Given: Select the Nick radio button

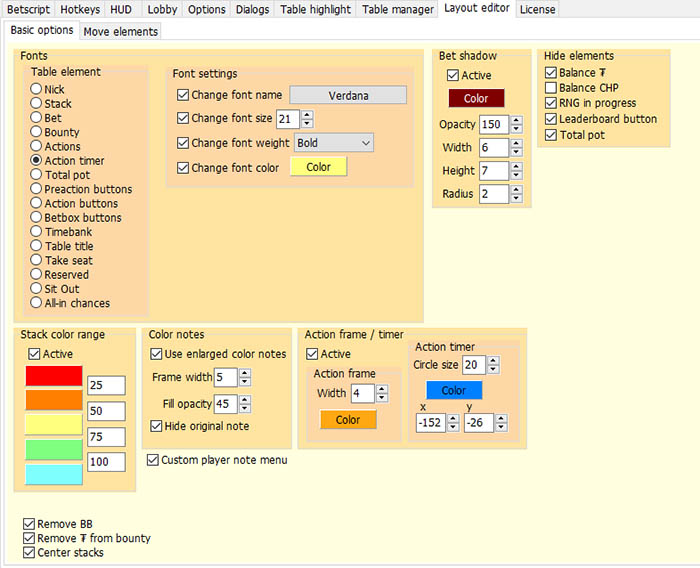Looking at the screenshot, I should tap(37, 89).
